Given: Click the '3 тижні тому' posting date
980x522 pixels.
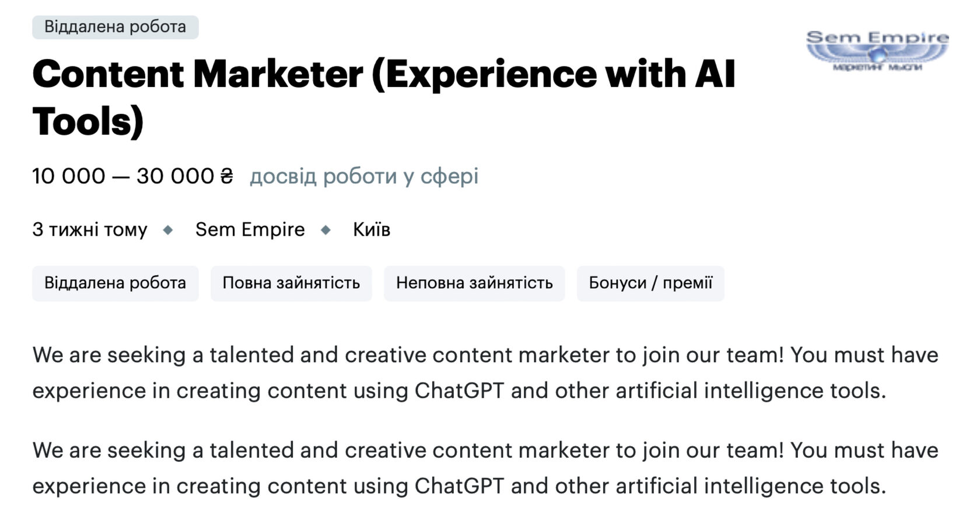Looking at the screenshot, I should (90, 230).
